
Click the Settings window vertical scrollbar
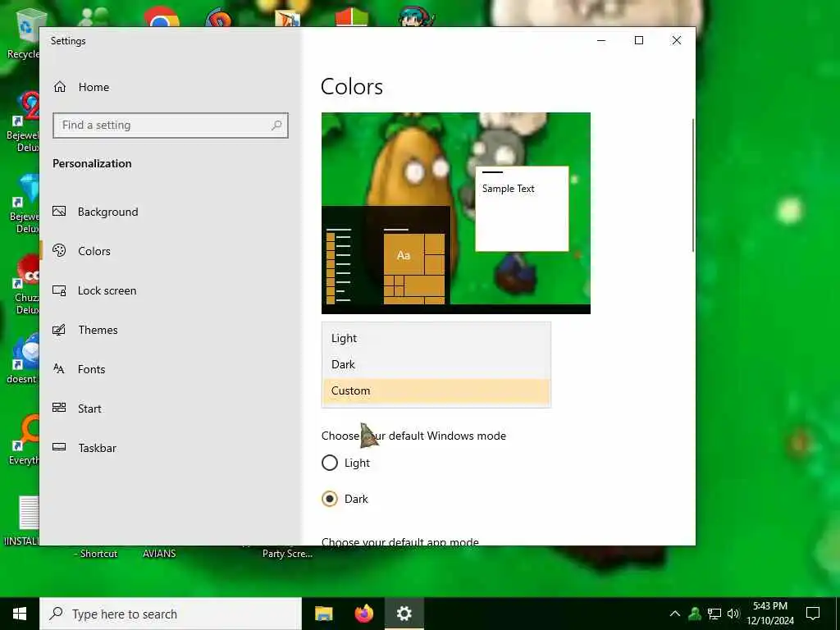pos(692,185)
